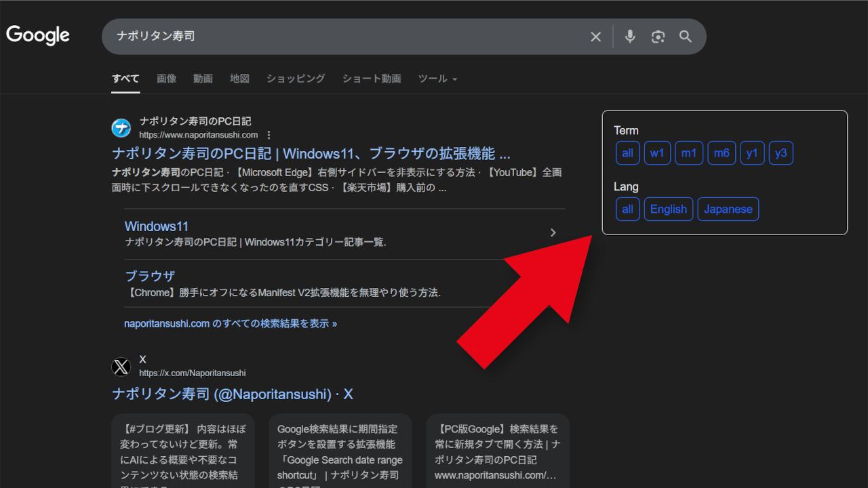868x488 pixels.
Task: Select Lang English button
Action: tap(669, 209)
